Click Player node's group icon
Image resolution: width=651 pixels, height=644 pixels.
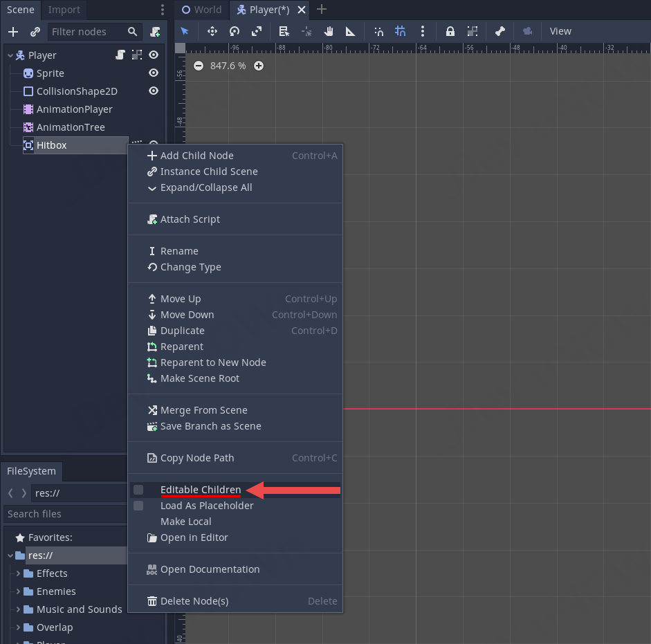(136, 55)
